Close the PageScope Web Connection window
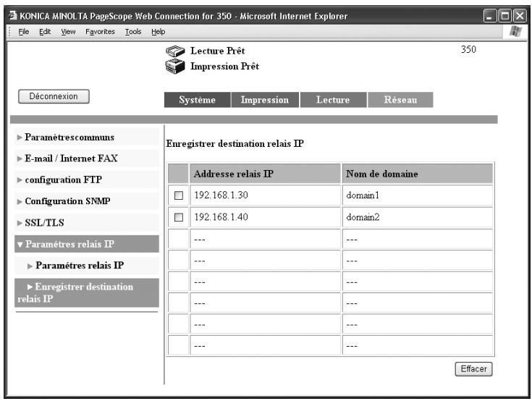This screenshot has width=532, height=401. (520, 16)
